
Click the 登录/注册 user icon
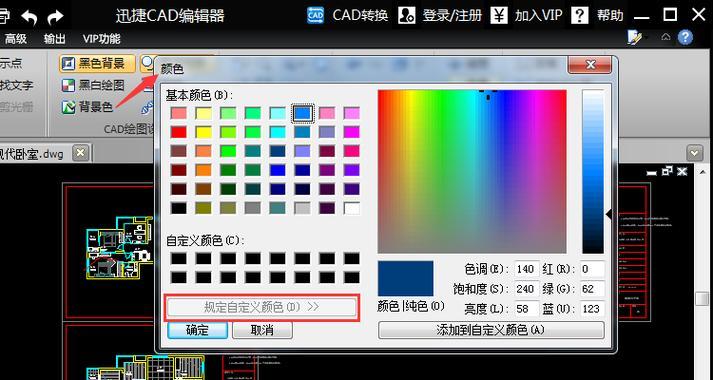click(x=406, y=15)
